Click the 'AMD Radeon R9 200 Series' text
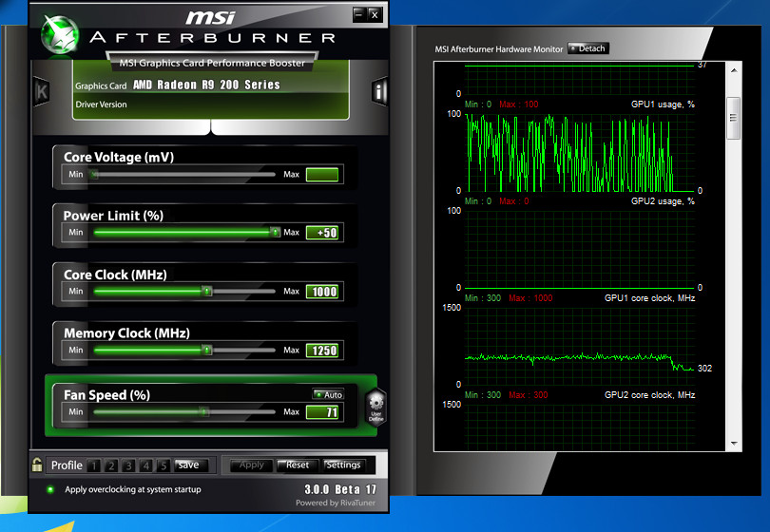This screenshot has width=770, height=532. tap(206, 85)
